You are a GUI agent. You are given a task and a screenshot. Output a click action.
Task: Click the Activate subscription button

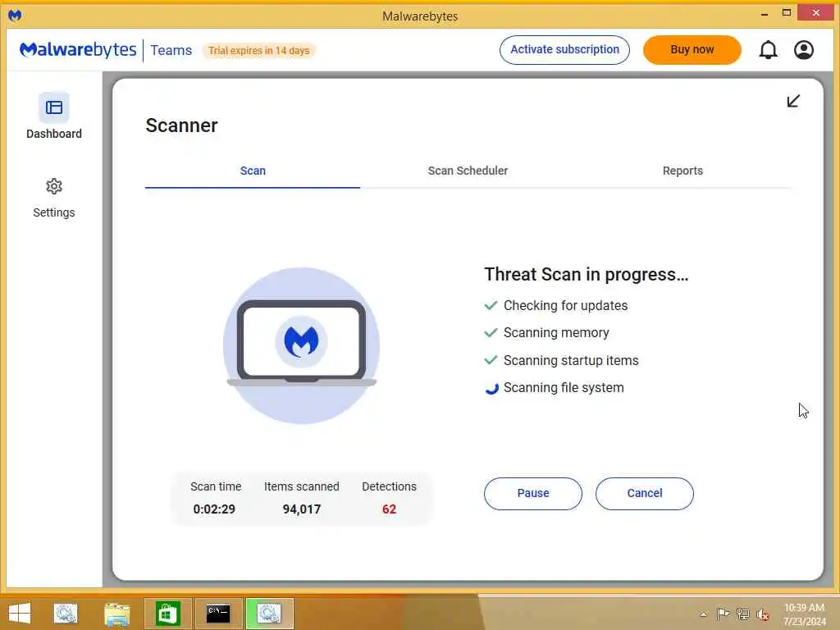[564, 50]
